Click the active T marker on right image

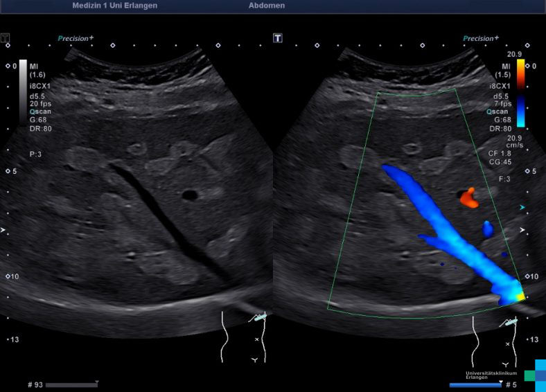point(278,38)
